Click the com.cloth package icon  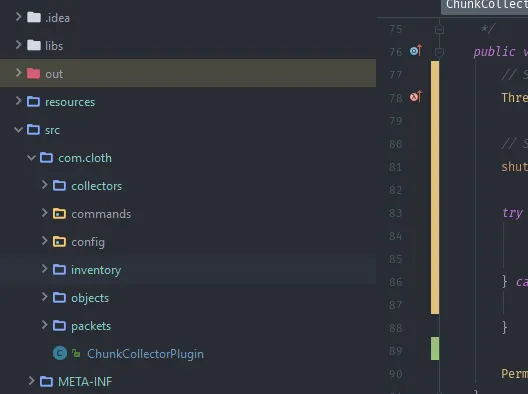coord(46,157)
